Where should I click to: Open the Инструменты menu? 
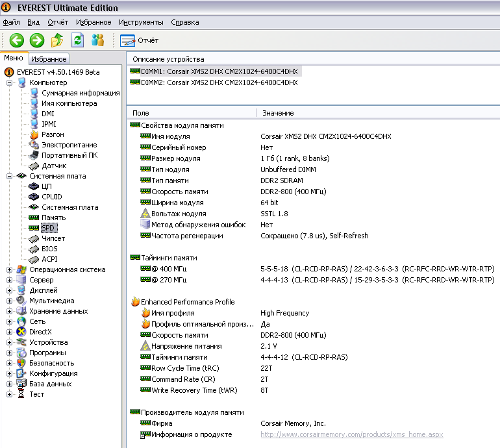click(x=141, y=22)
